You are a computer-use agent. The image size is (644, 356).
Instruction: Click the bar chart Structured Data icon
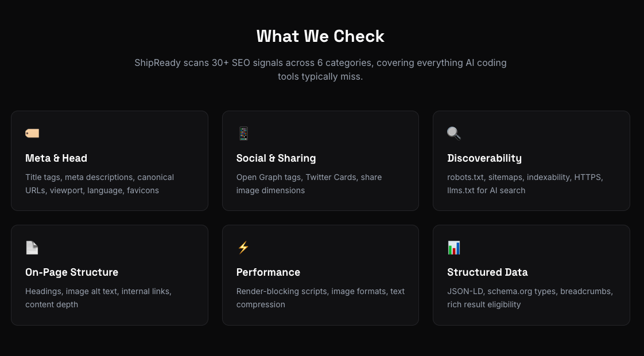point(454,248)
